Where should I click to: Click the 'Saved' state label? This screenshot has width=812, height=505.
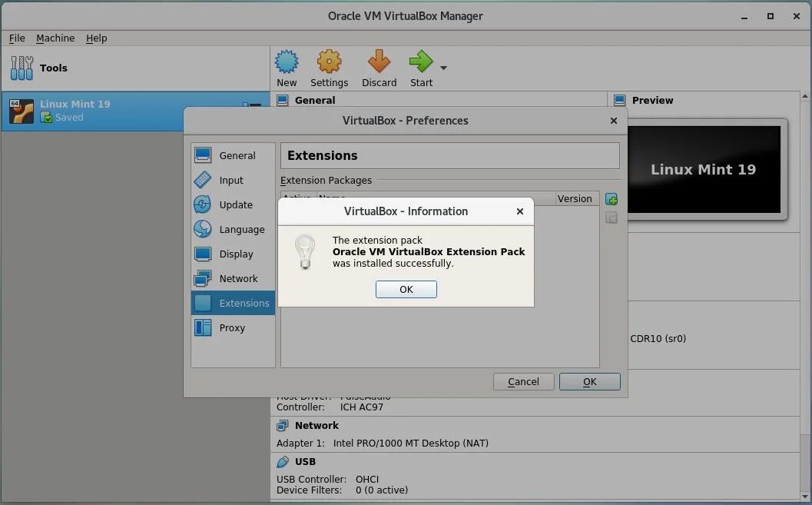(x=69, y=118)
